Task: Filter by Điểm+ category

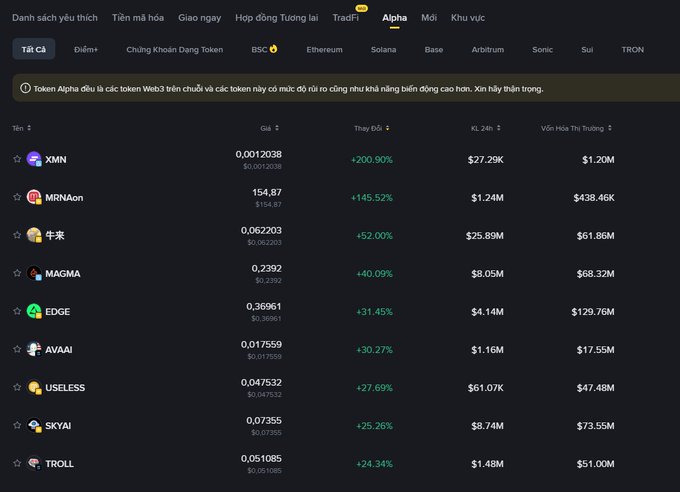Action: point(86,49)
